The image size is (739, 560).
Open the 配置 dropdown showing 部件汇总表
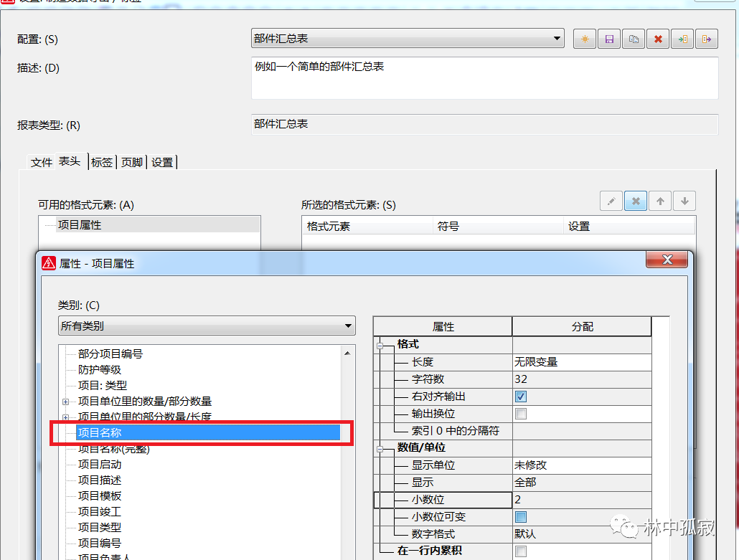pyautogui.click(x=557, y=39)
